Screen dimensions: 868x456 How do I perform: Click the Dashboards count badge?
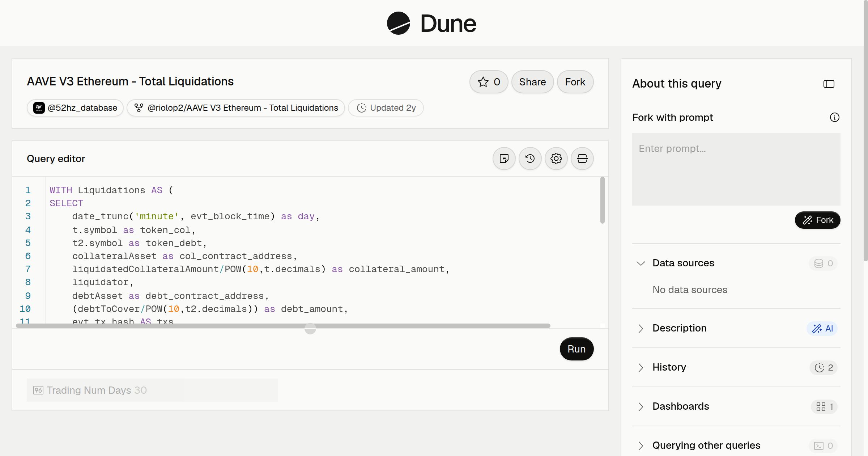click(824, 407)
